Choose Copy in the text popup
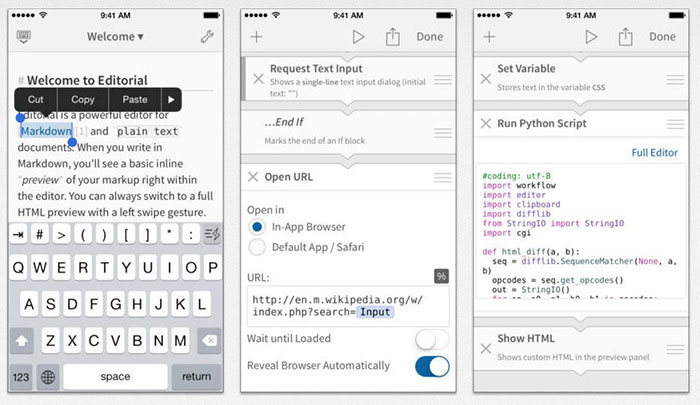Image resolution: width=700 pixels, height=405 pixels. click(x=83, y=100)
